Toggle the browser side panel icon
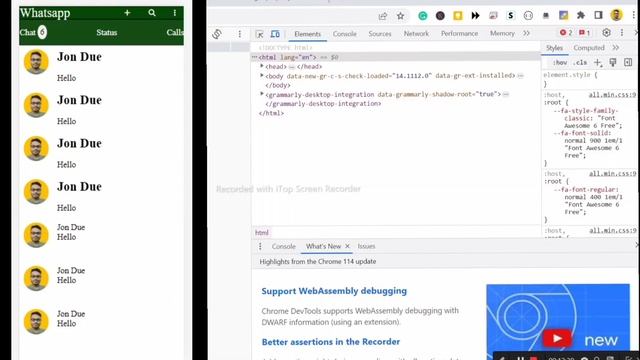This screenshot has width=640, height=360. tap(598, 16)
